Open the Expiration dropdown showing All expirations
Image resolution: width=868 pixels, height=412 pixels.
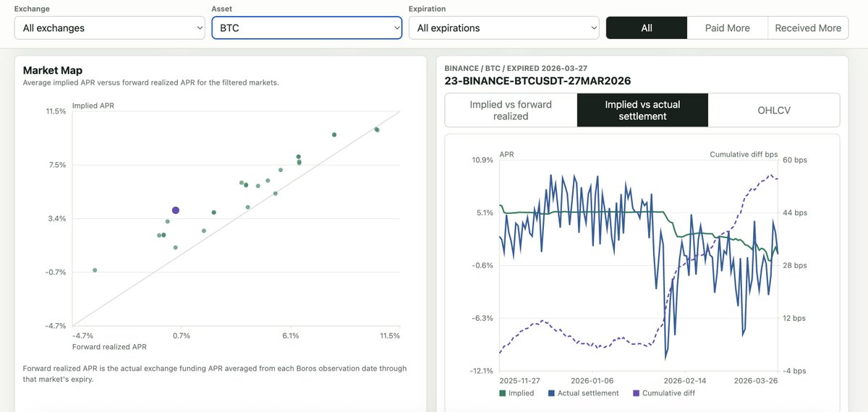[504, 28]
